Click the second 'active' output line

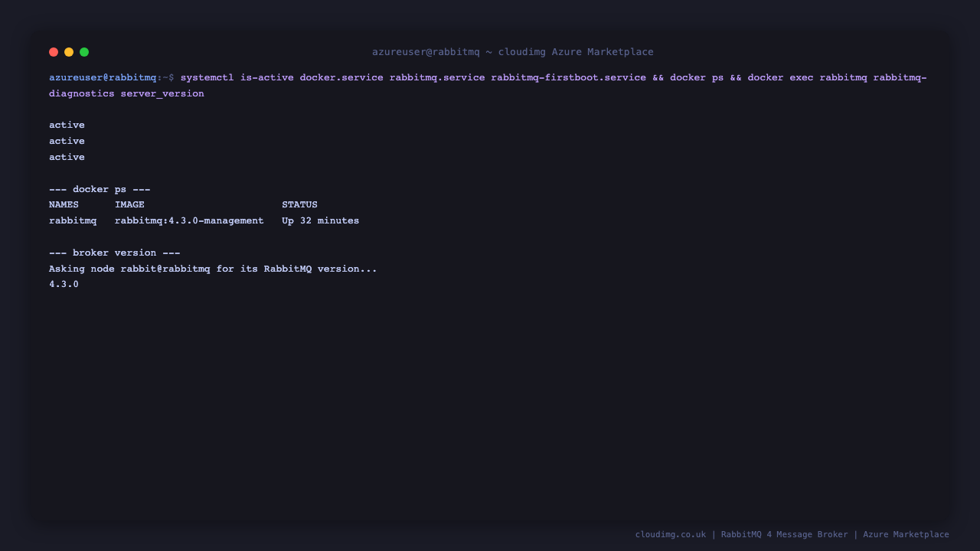67,141
